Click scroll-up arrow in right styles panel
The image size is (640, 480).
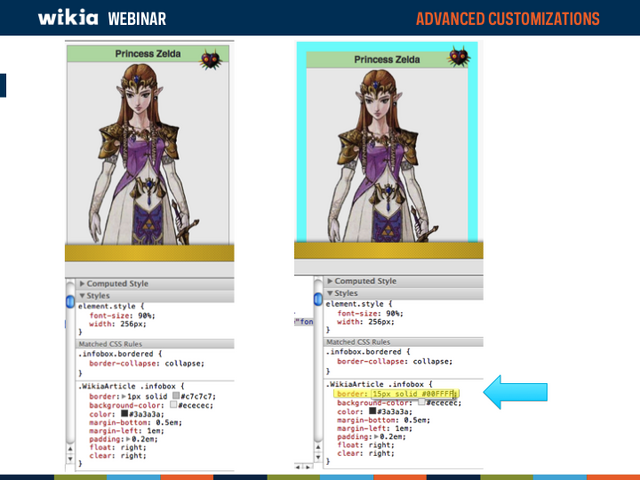318,447
